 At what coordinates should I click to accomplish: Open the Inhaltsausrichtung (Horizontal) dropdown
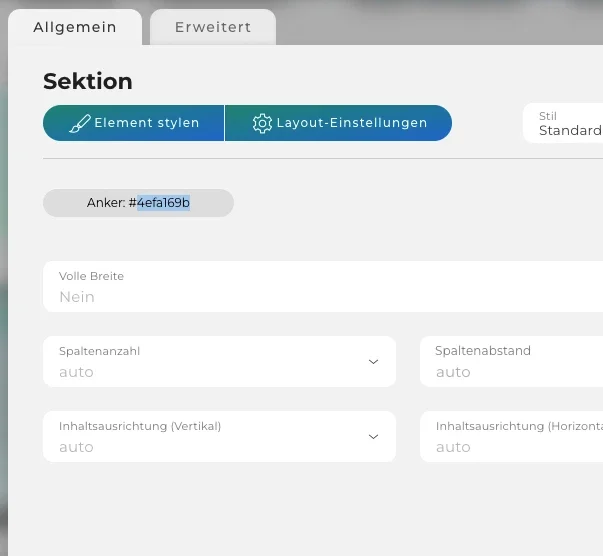(x=511, y=436)
